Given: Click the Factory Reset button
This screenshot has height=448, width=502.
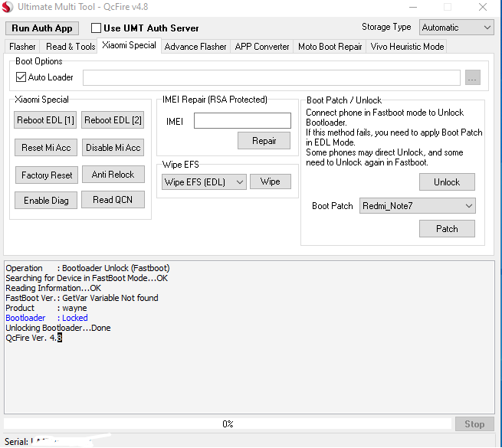Looking at the screenshot, I should 47,175.
